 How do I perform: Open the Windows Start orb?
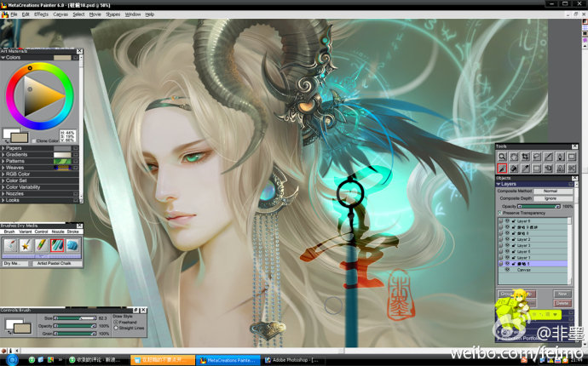[12, 360]
